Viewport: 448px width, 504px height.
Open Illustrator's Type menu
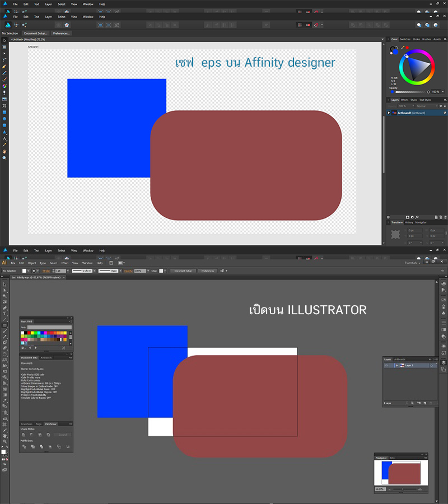43,263
